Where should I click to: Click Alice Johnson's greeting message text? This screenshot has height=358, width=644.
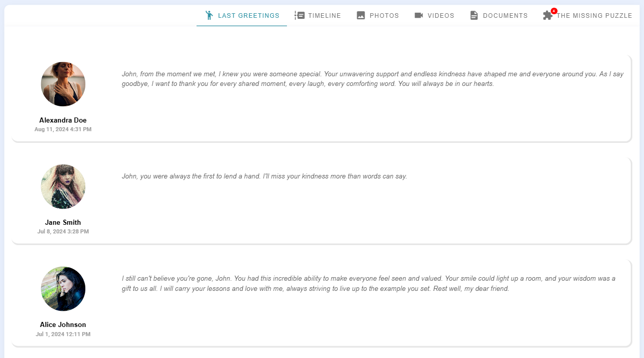pos(369,284)
